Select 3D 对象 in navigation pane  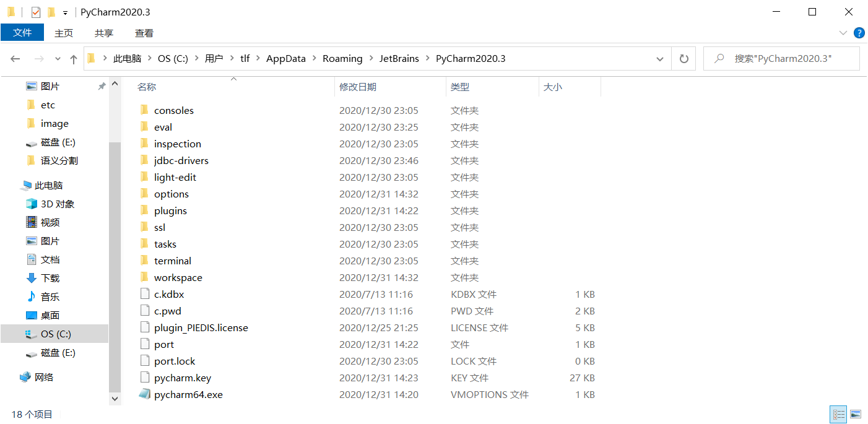pos(58,204)
